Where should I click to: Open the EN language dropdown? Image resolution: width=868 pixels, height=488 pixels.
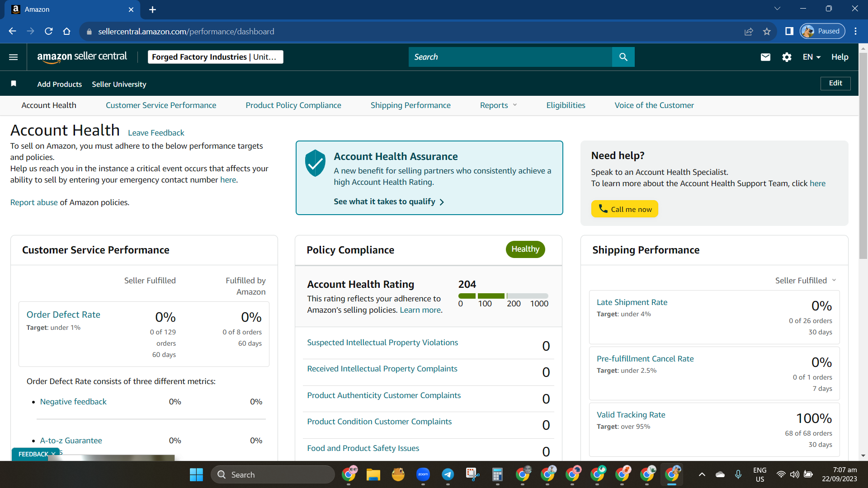811,57
